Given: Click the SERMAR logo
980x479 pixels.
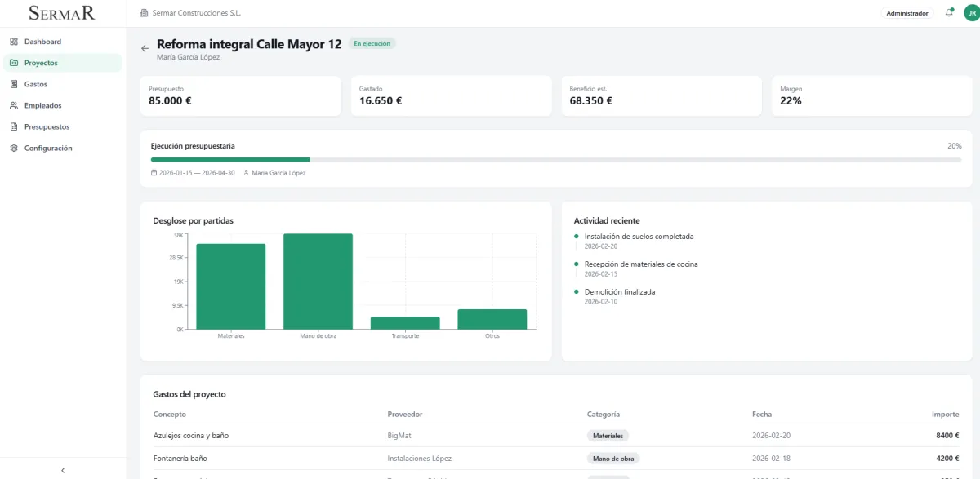Looking at the screenshot, I should (x=62, y=12).
